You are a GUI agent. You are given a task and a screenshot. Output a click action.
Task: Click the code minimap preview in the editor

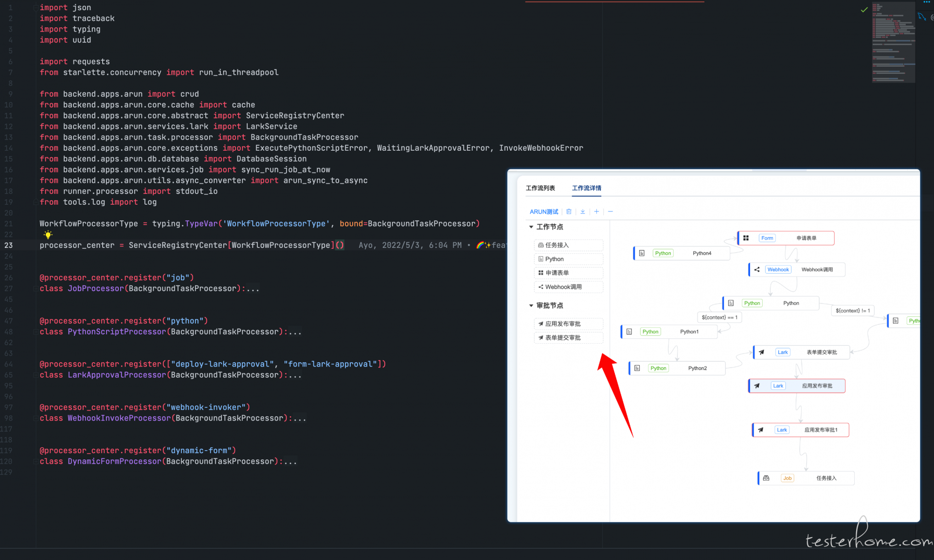(x=893, y=42)
